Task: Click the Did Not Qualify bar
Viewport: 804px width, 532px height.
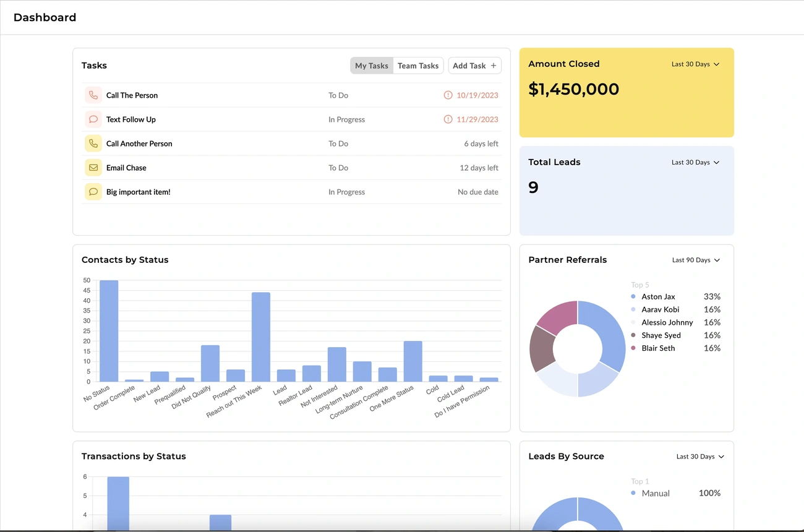Action: [210, 363]
